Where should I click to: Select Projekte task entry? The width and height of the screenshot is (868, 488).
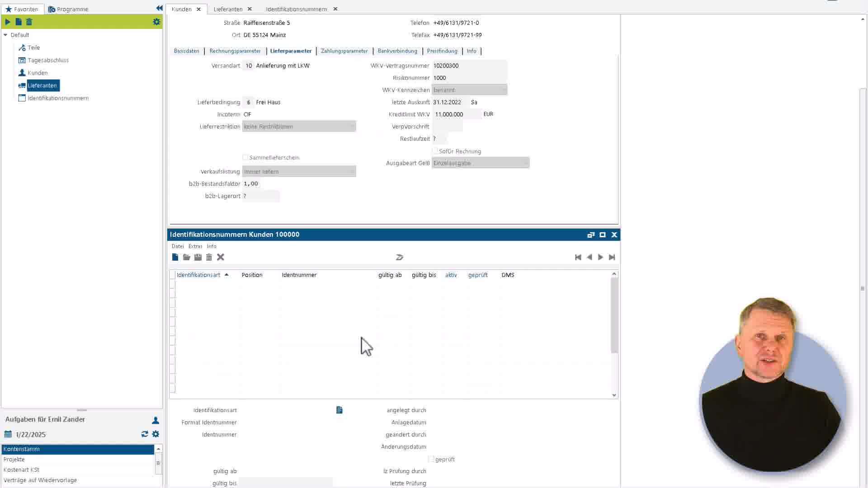[x=78, y=460]
